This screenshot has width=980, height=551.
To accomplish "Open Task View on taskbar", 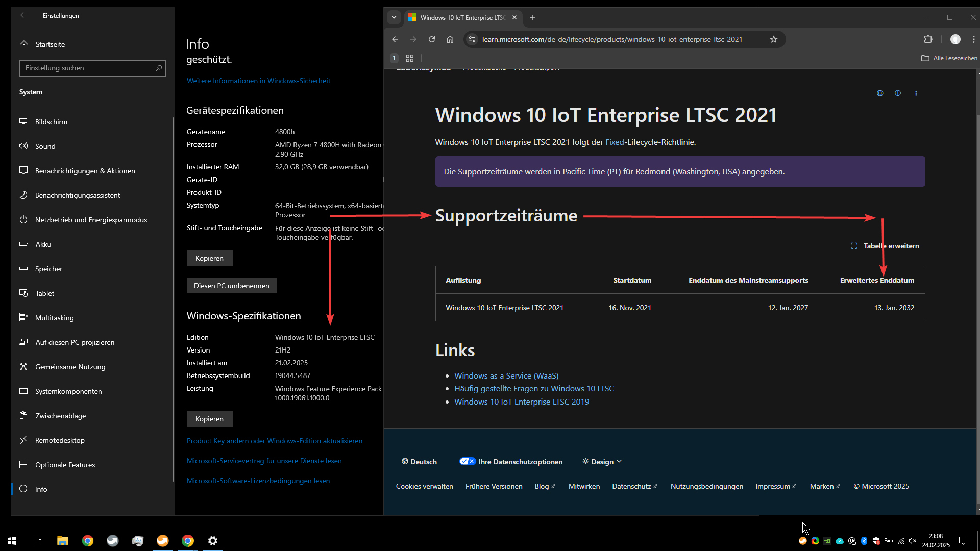I will [x=37, y=541].
